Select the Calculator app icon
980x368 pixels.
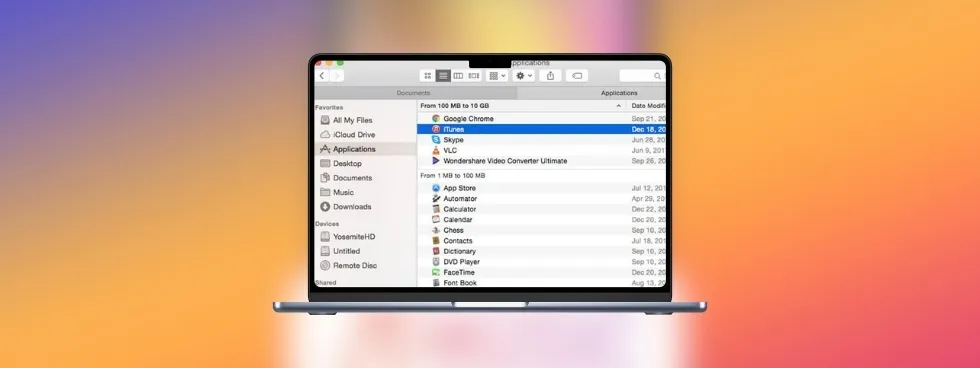436,209
